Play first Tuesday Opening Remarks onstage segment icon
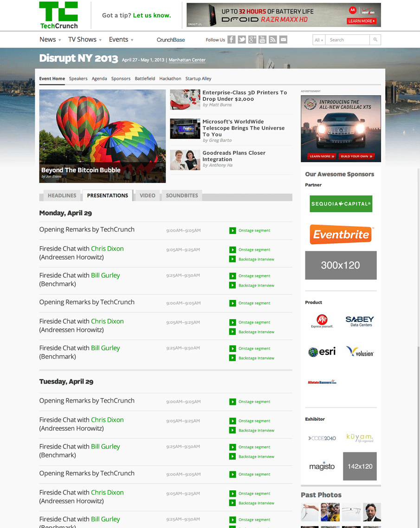Screen dimensions: 420x528 [x=233, y=402]
